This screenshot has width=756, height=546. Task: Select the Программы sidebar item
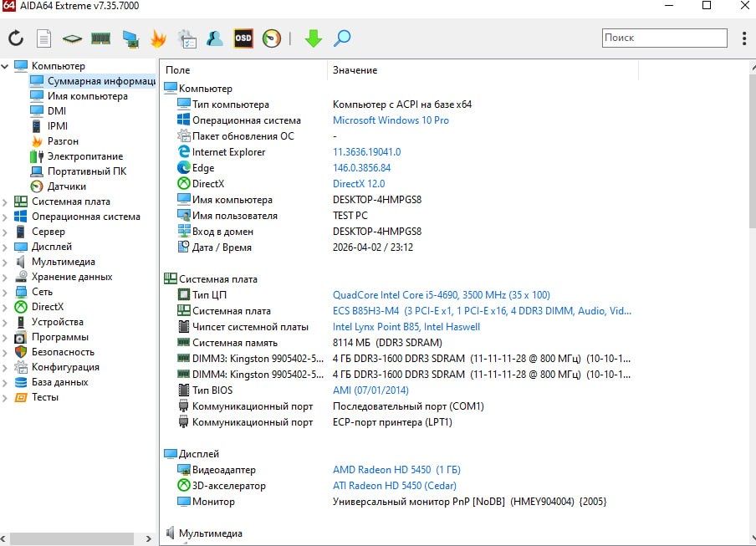click(52, 337)
